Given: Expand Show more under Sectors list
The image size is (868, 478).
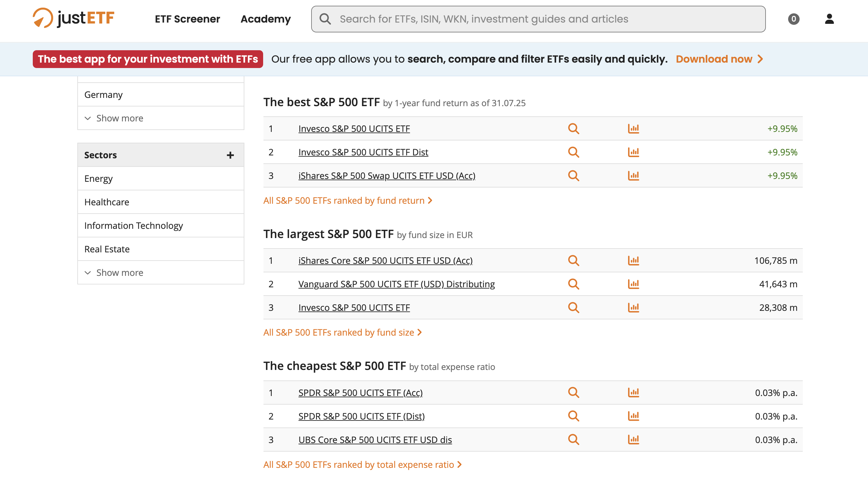Looking at the screenshot, I should coord(119,273).
